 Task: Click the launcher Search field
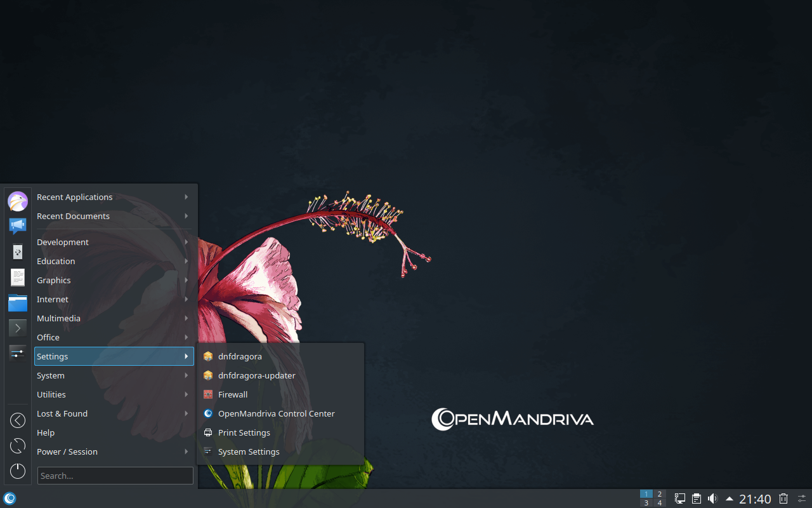[x=115, y=476]
